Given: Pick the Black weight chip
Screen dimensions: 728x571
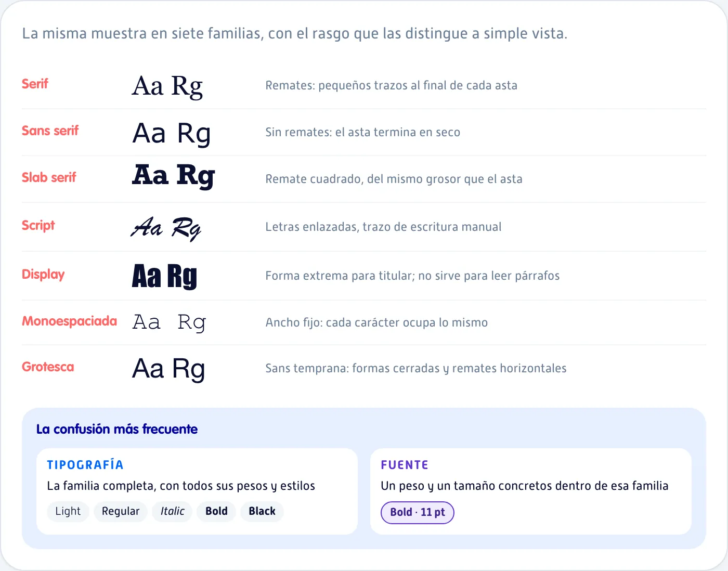Looking at the screenshot, I should [x=262, y=511].
